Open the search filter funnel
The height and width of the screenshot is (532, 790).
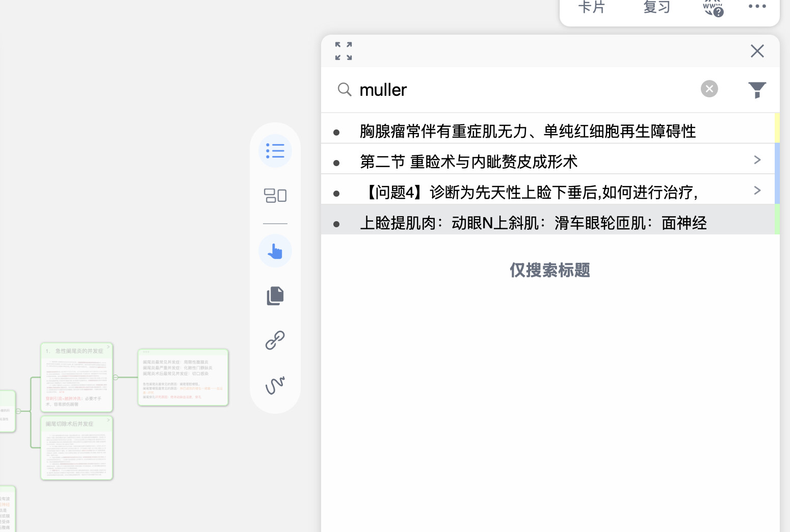pos(757,90)
